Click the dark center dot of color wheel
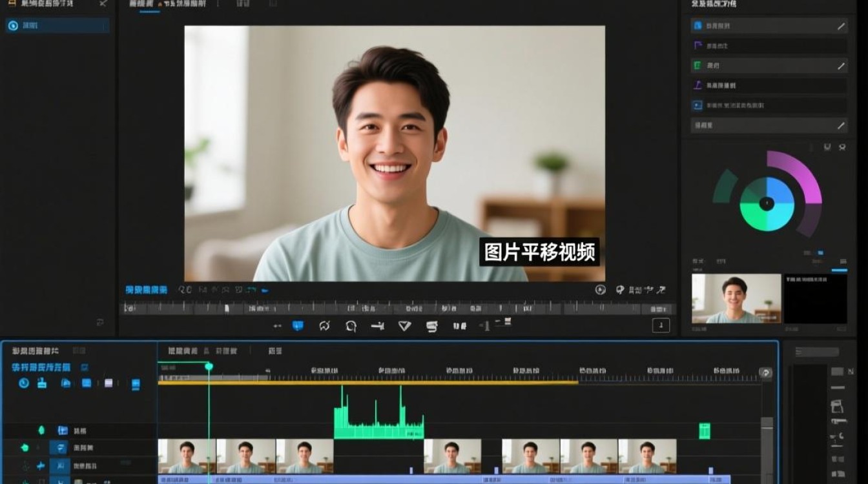This screenshot has height=484, width=868. tap(767, 204)
